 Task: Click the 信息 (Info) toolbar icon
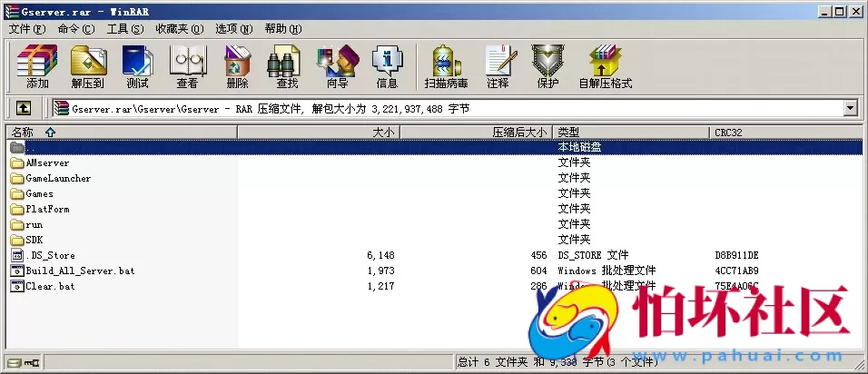387,67
